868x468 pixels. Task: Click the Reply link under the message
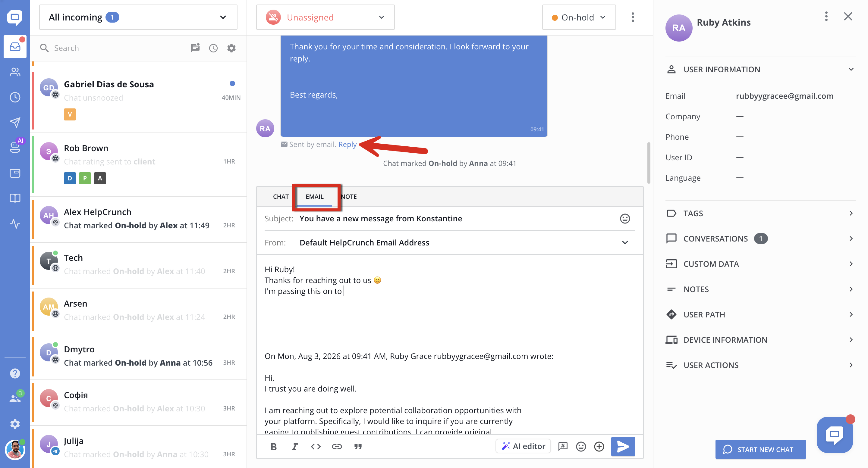(x=348, y=144)
